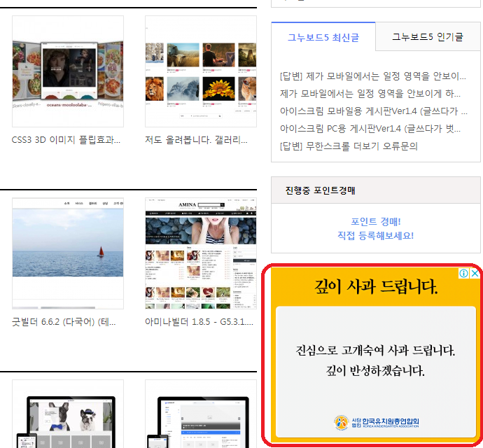Click the '포인트 경매!' link
483x448 pixels.
coord(375,221)
